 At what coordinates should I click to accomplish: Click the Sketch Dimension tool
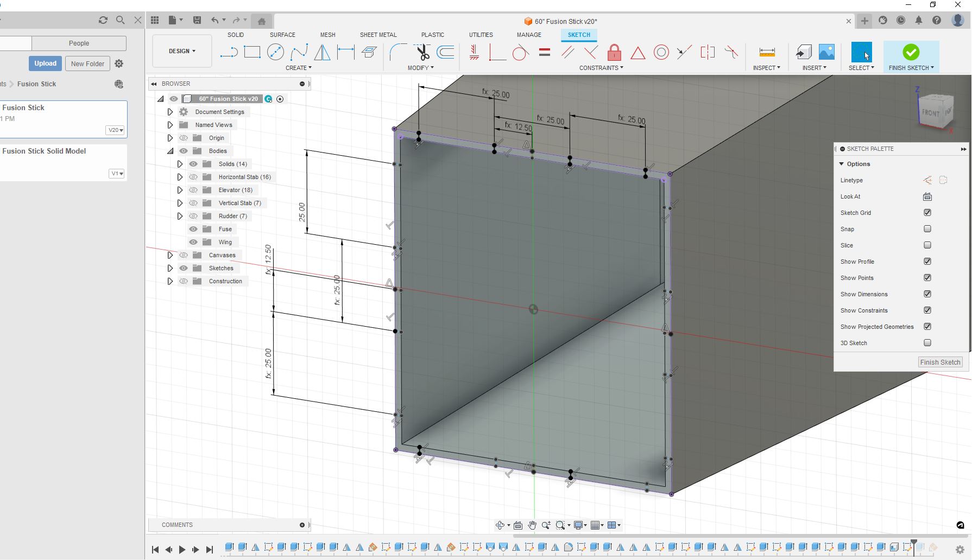pyautogui.click(x=345, y=52)
